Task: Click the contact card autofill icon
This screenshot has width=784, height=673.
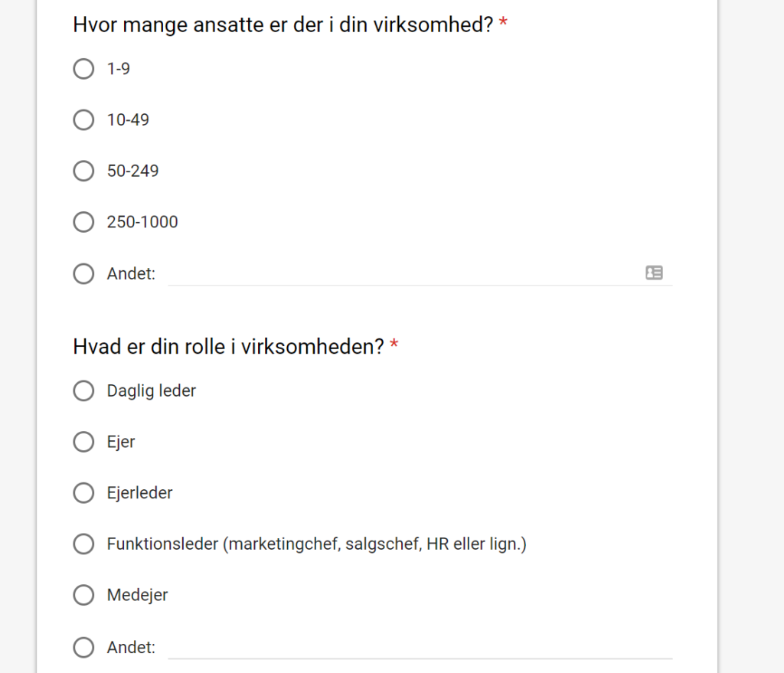Action: (654, 273)
